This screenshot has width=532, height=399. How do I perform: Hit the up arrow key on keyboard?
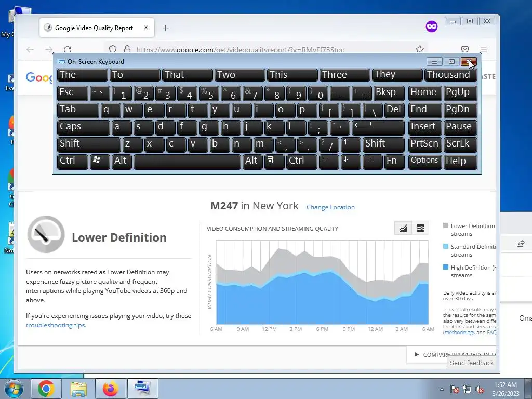pos(351,144)
